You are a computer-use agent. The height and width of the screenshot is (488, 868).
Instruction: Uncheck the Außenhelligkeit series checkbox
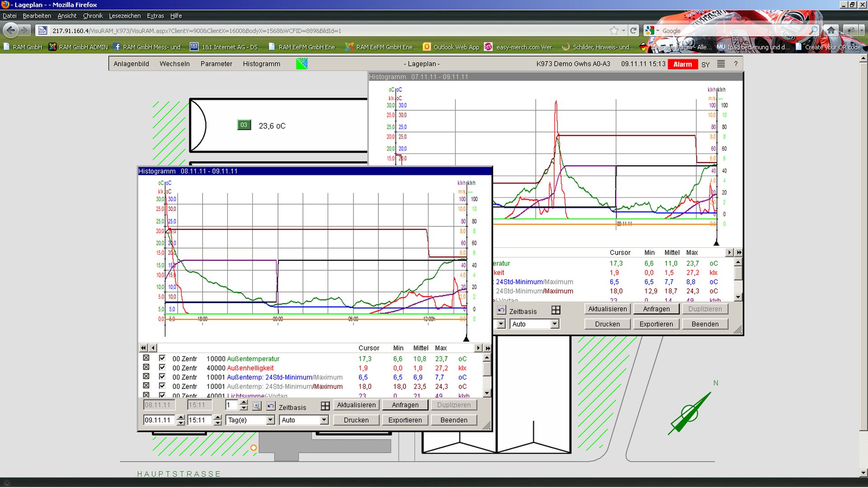161,368
